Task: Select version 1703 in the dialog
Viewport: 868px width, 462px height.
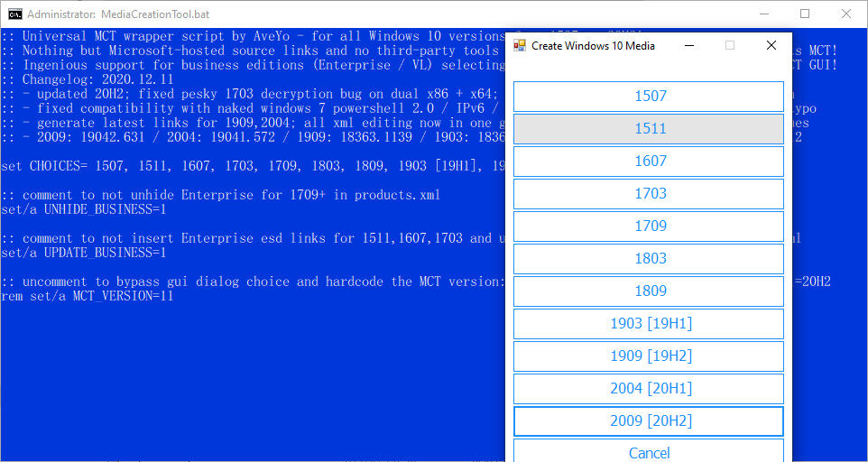Action: click(648, 194)
